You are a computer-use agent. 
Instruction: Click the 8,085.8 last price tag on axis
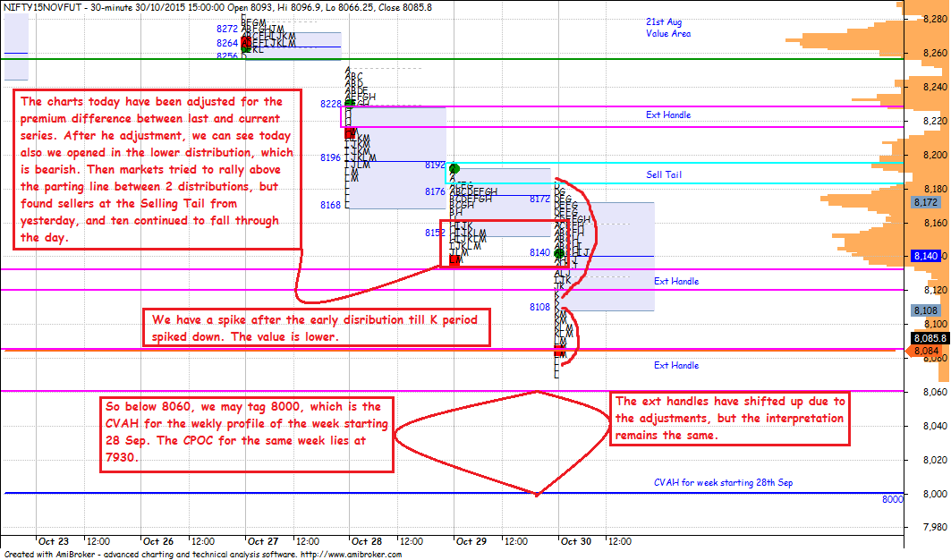click(930, 338)
